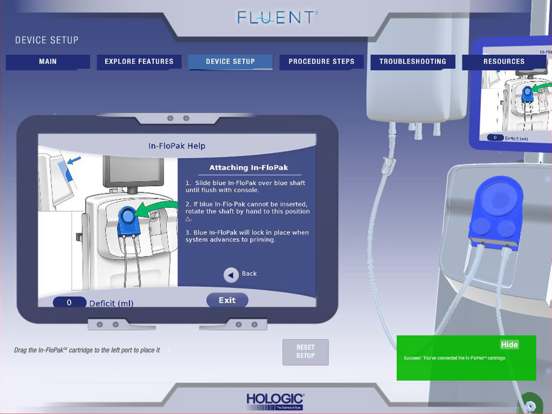552x414 pixels.
Task: Open the RESOURCES tab
Action: pos(504,62)
